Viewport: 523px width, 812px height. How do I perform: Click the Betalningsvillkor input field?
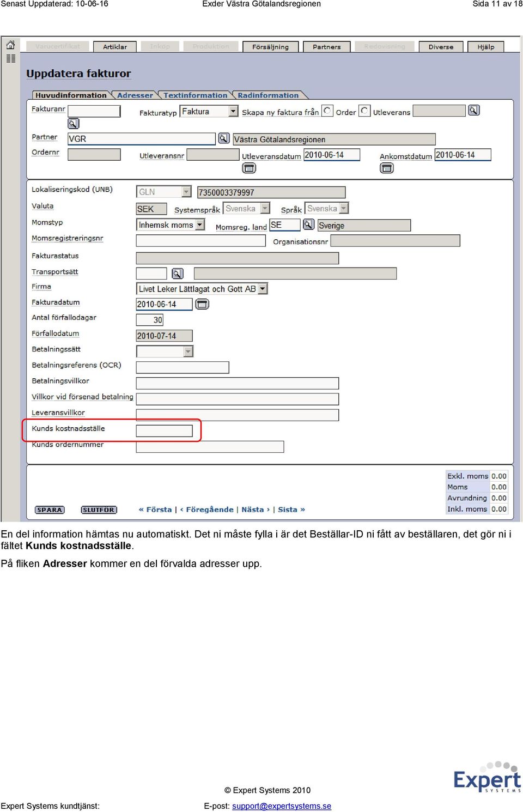pyautogui.click(x=238, y=383)
